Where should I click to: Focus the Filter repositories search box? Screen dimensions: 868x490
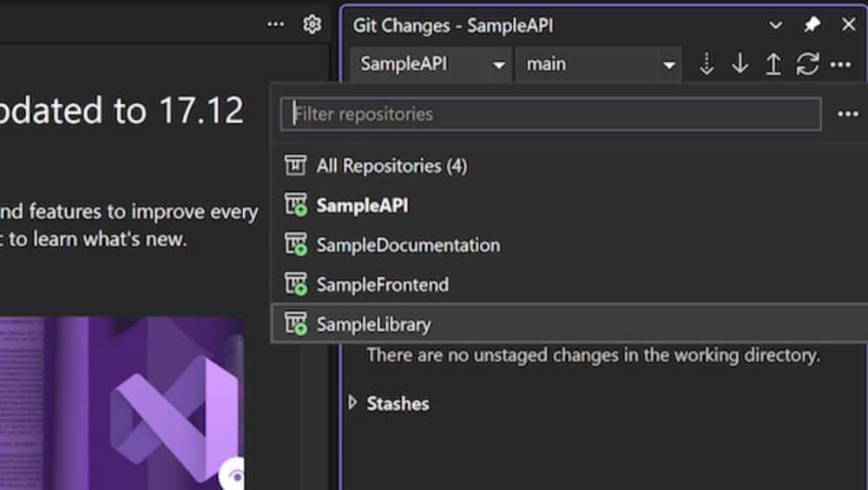click(551, 114)
